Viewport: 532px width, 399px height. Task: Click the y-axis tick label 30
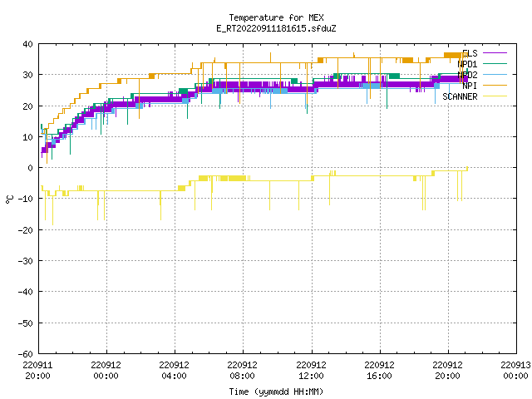coord(27,75)
